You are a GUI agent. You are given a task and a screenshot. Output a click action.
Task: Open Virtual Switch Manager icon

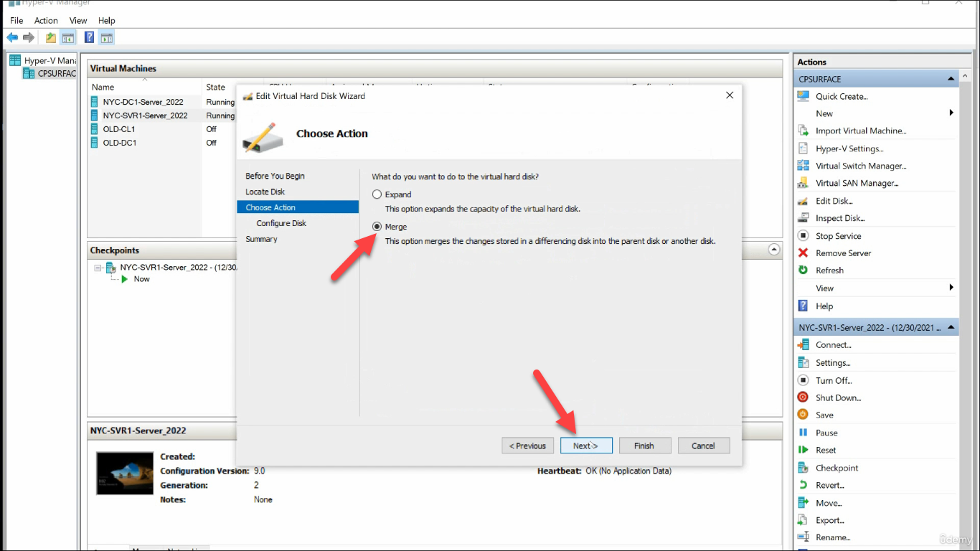coord(804,166)
